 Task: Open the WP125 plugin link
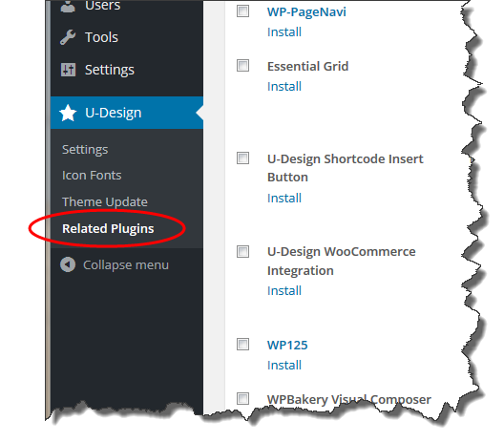tap(287, 346)
